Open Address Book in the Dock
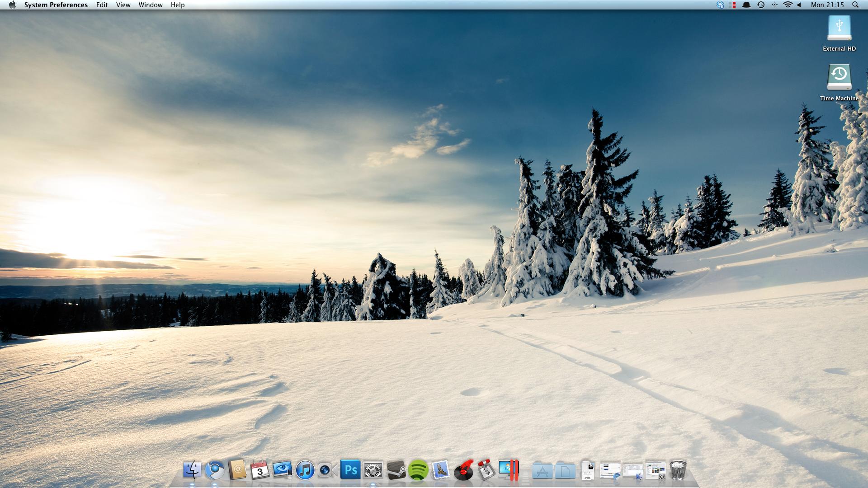This screenshot has height=488, width=868. (237, 470)
